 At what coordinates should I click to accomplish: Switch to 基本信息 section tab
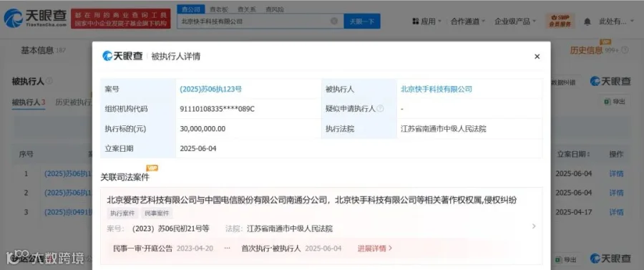tap(37, 50)
